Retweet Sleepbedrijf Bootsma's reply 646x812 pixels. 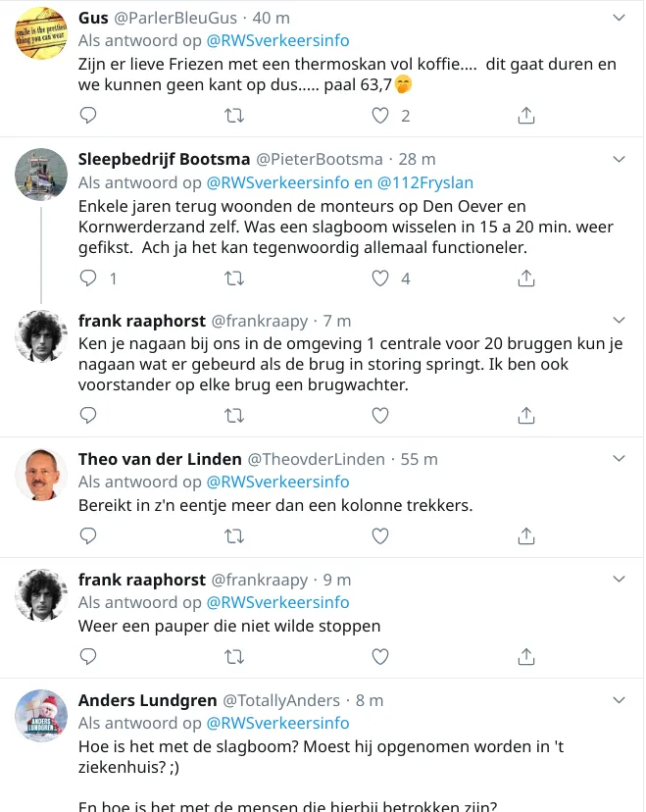point(233,278)
